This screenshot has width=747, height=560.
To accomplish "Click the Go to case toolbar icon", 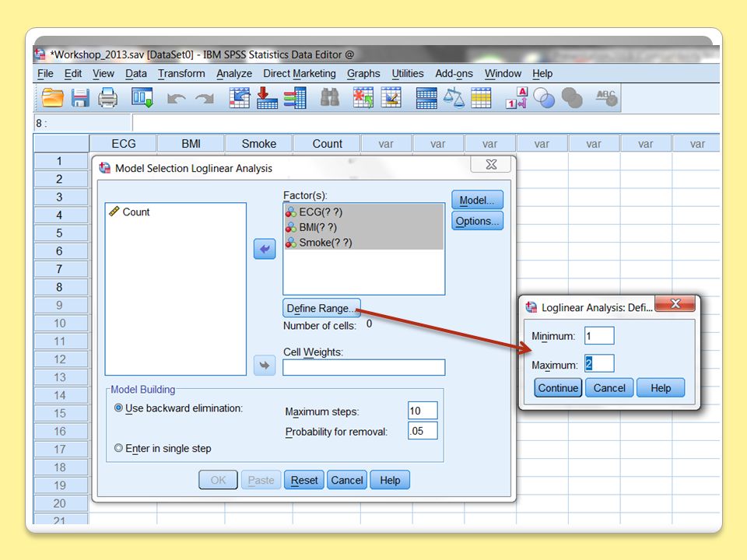I will [240, 98].
